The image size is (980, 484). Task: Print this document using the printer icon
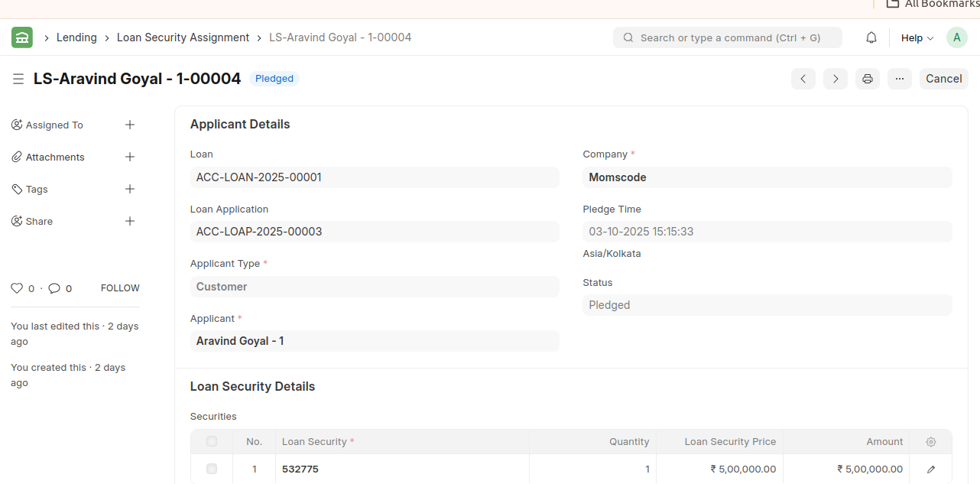(867, 79)
